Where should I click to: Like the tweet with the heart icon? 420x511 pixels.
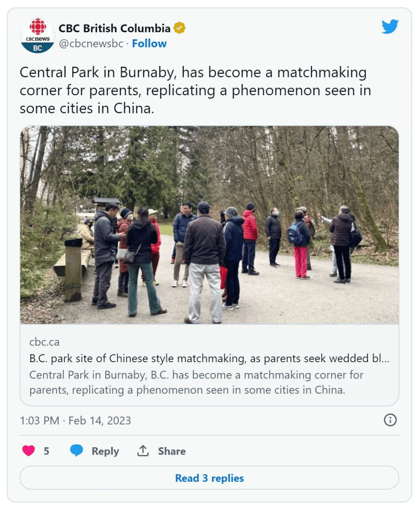coord(29,451)
